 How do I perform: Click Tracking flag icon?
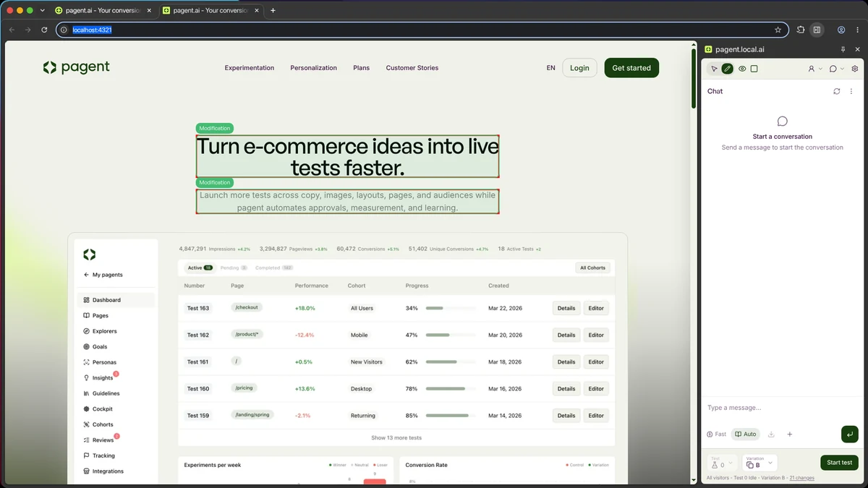87,455
